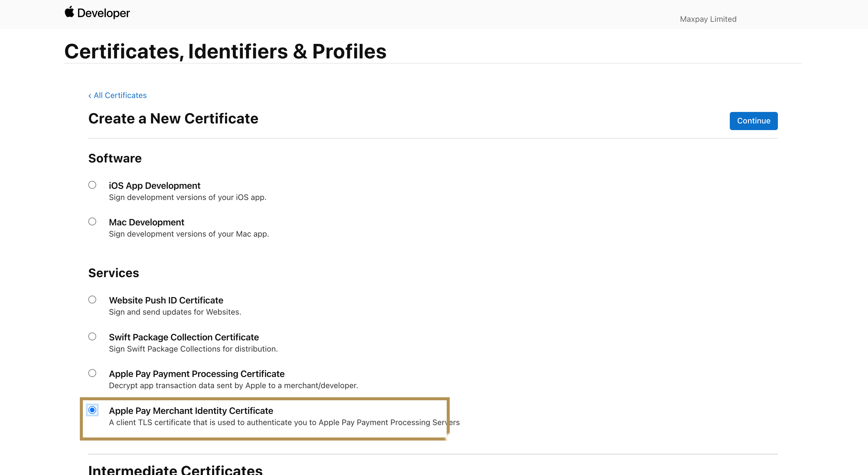Click the Apple logo icon
This screenshot has height=475, width=868.
(x=70, y=12)
